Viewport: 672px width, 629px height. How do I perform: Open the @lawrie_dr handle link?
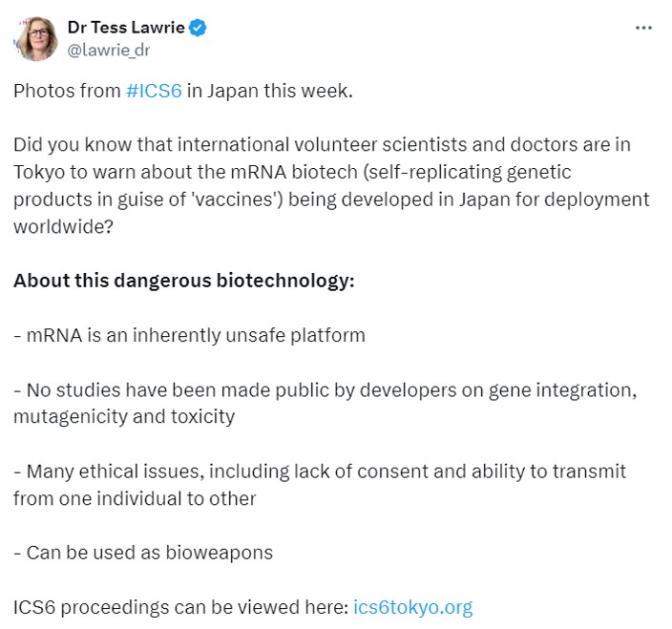click(x=108, y=49)
